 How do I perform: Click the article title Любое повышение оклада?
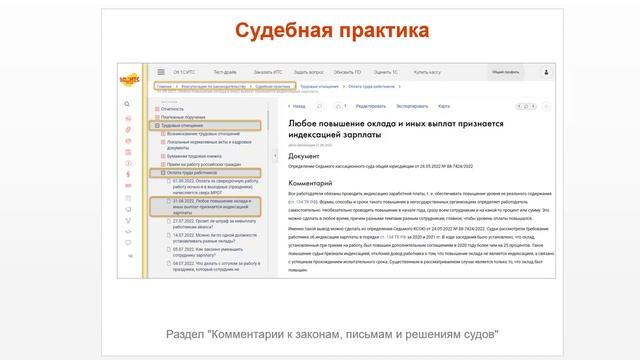pos(396,129)
